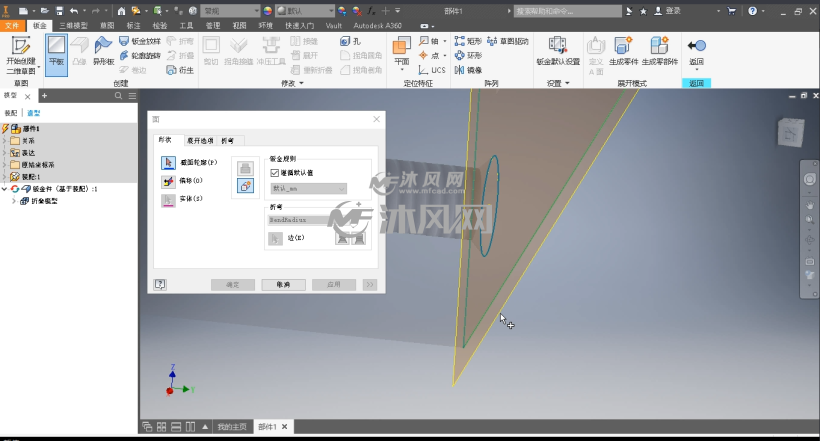Switch browser to 造型 modeling view
The image size is (820, 441).
(x=33, y=113)
